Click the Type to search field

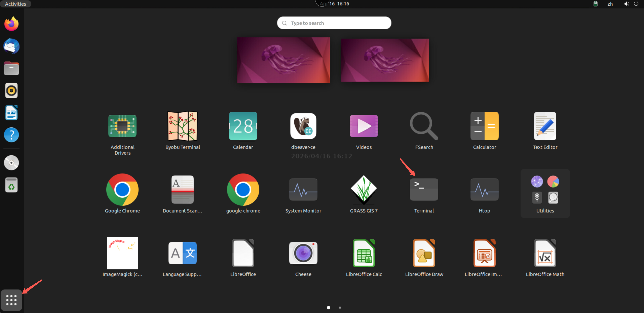pos(334,23)
